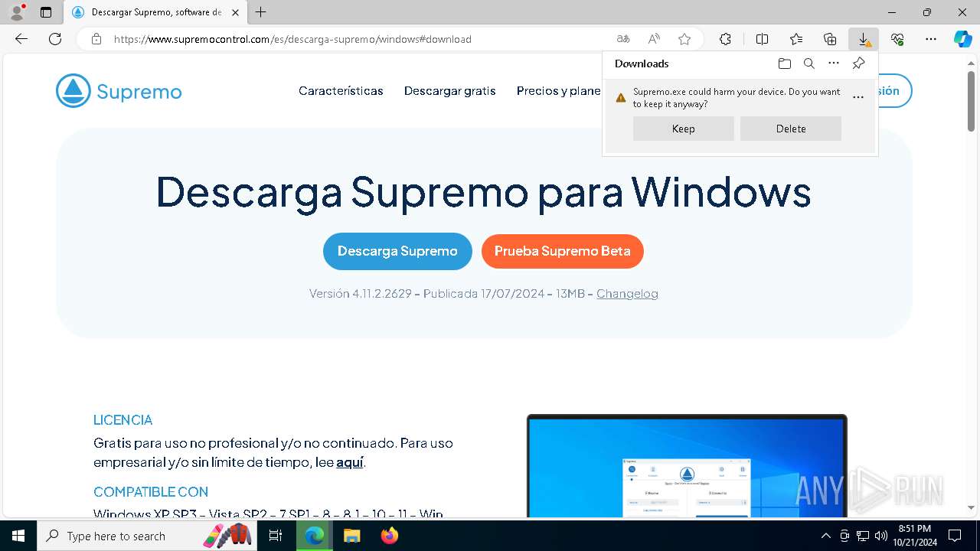Open the downloads folder icon
The image size is (980, 551).
point(784,64)
